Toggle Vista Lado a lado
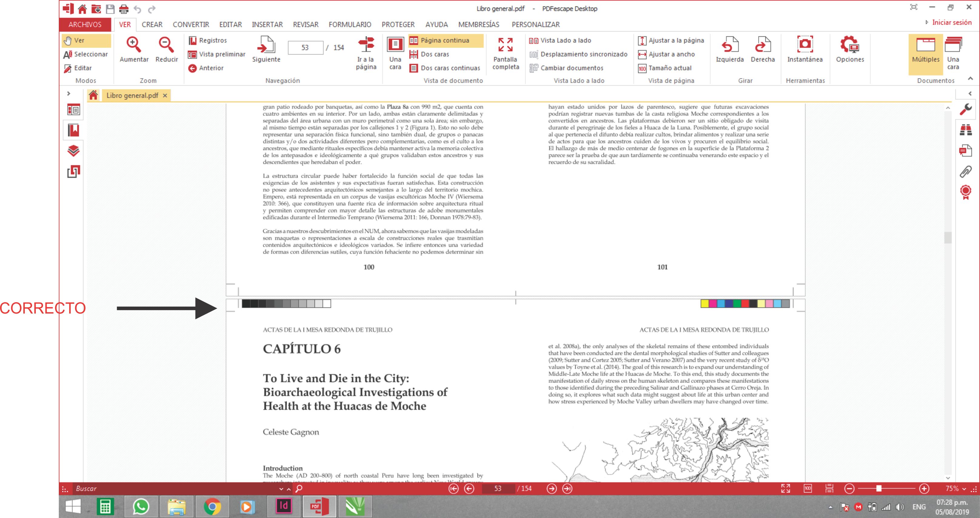This screenshot has height=518, width=980. point(560,40)
